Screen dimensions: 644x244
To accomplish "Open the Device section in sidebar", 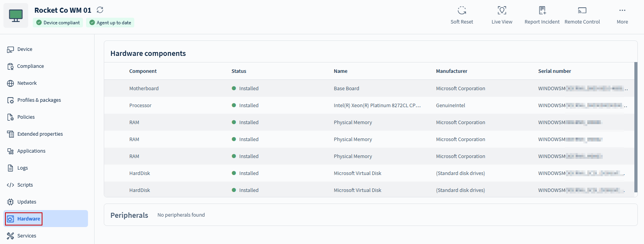I will click(25, 49).
